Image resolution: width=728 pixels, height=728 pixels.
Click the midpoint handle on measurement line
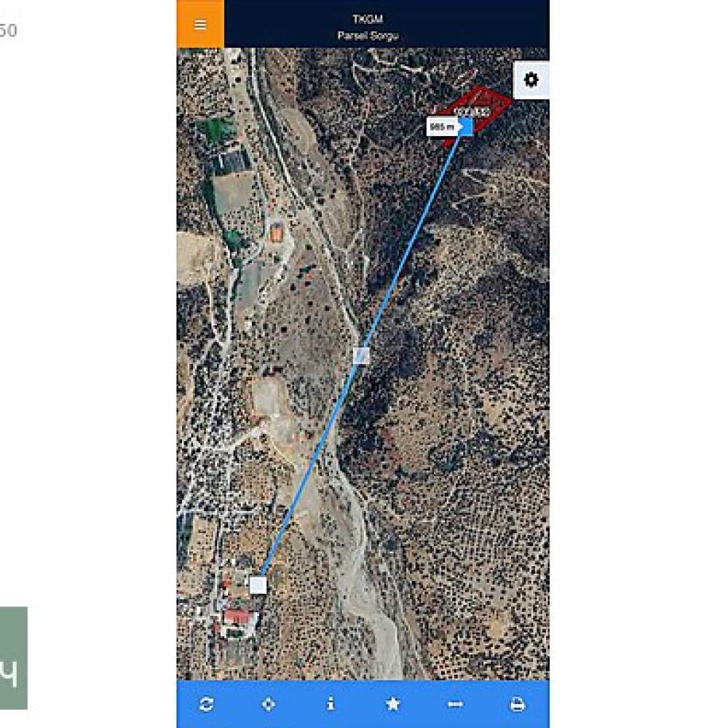(x=361, y=356)
